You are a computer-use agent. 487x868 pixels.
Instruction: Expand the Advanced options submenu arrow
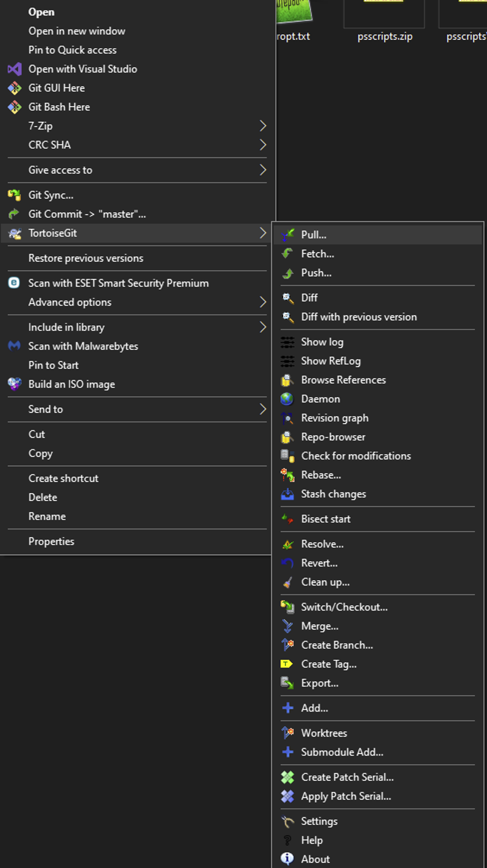(x=263, y=302)
